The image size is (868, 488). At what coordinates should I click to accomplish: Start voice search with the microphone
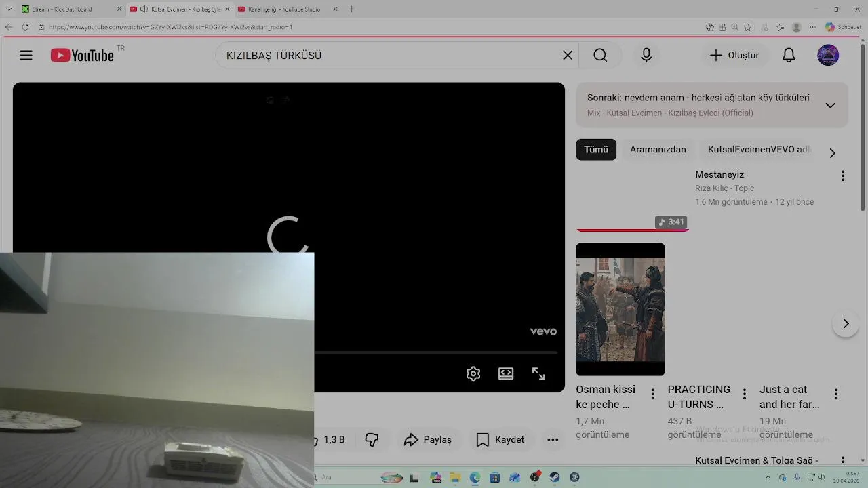(x=646, y=56)
